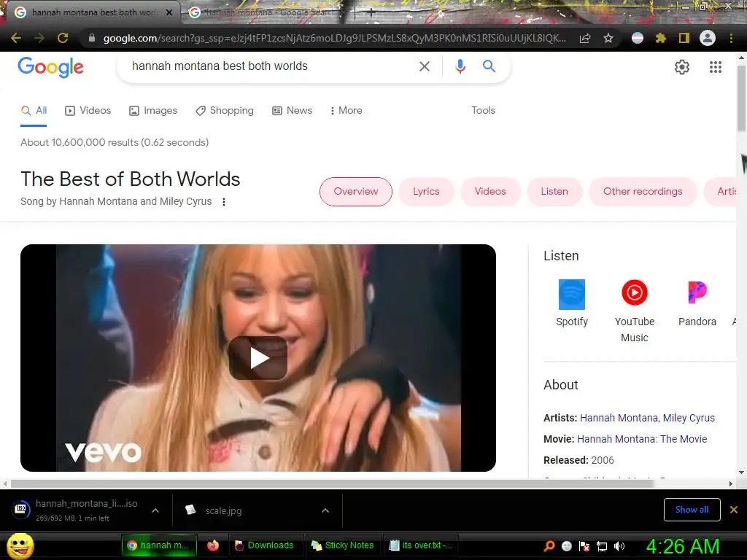The image size is (747, 560).
Task: Click the vertical page scrollbar
Action: coord(741,98)
